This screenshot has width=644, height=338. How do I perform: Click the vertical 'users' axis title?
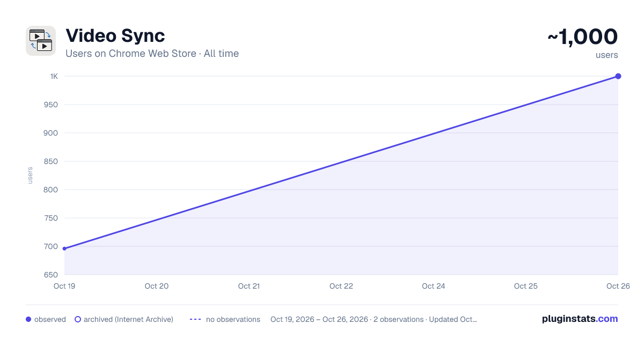click(x=30, y=175)
